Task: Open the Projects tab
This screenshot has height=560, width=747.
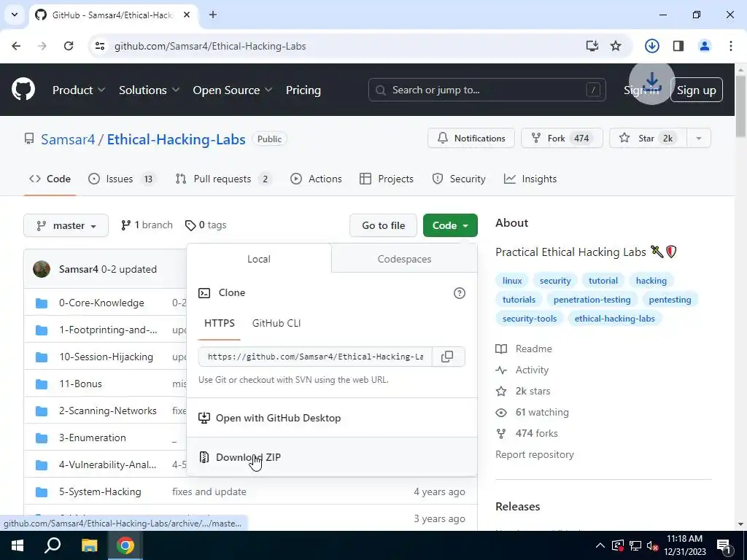Action: tap(387, 179)
